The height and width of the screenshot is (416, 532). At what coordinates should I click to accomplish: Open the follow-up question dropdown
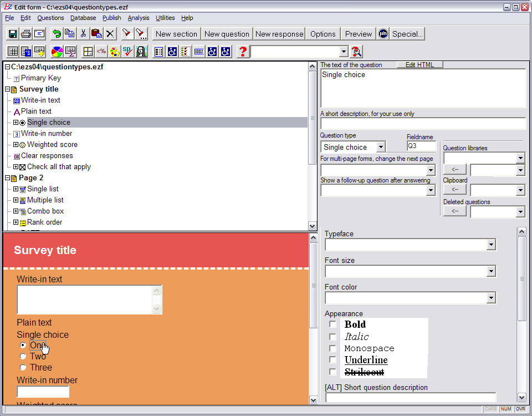(431, 190)
